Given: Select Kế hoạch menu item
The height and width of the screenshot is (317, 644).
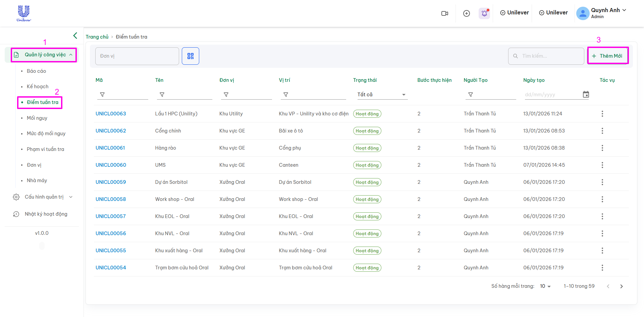Looking at the screenshot, I should [x=38, y=87].
